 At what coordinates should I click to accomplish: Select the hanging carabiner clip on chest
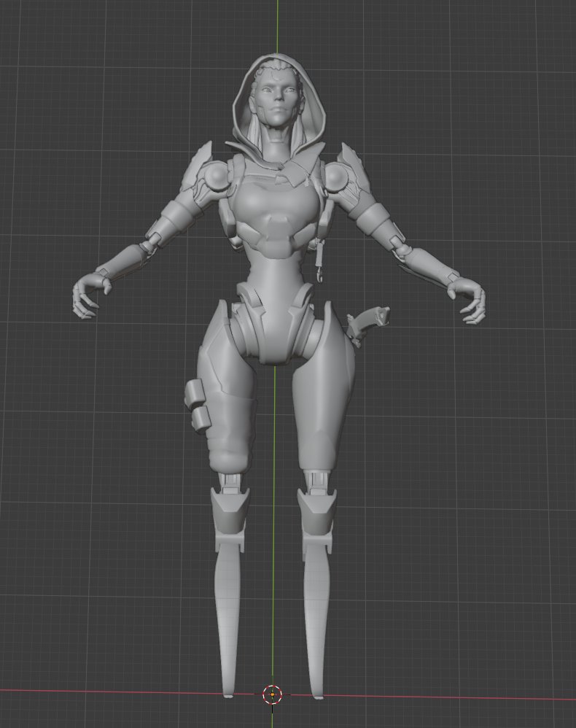[320, 261]
